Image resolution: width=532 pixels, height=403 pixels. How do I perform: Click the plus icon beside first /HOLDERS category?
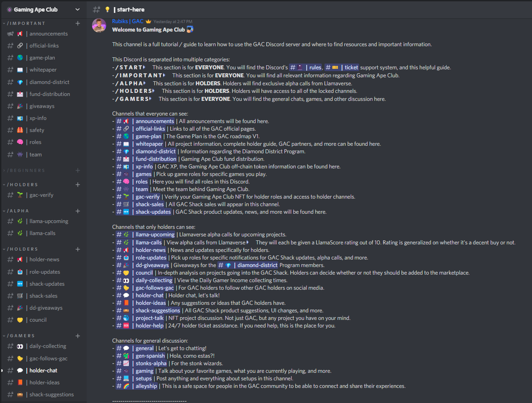[x=78, y=184]
